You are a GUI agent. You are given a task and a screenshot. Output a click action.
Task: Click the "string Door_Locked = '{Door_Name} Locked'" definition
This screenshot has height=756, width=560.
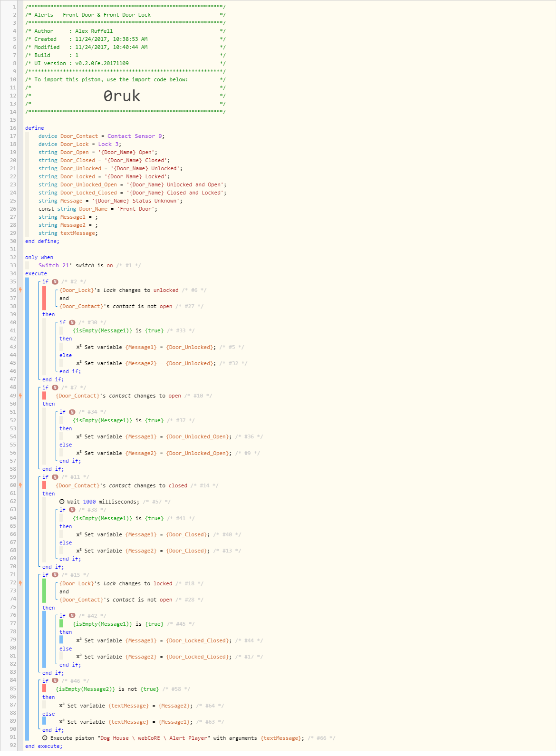tap(104, 176)
